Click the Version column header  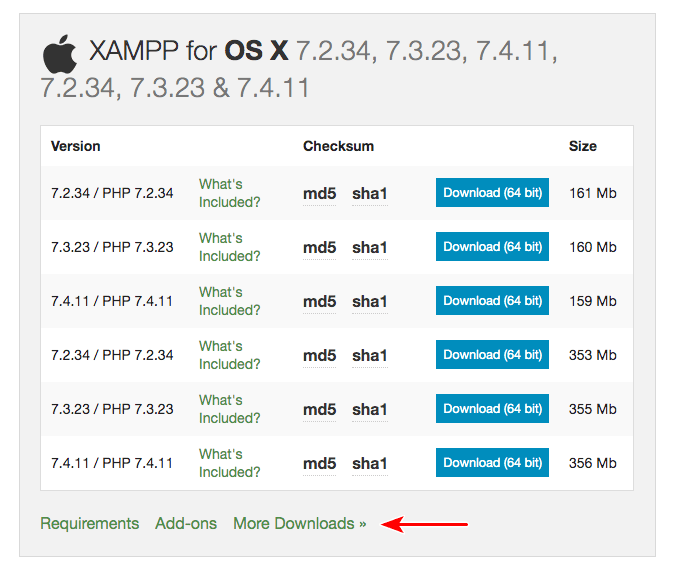[76, 146]
